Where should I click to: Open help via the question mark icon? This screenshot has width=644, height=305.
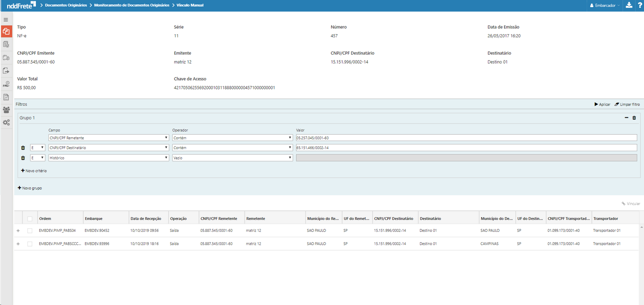[639, 5]
